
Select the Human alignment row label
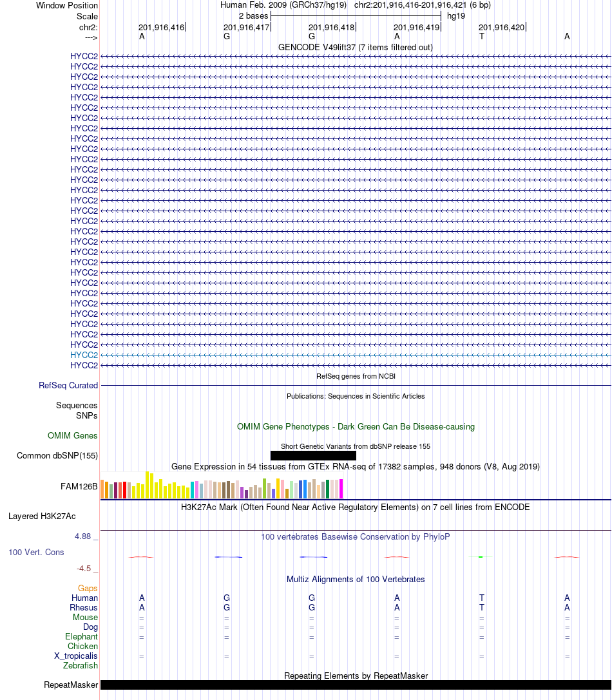click(84, 598)
